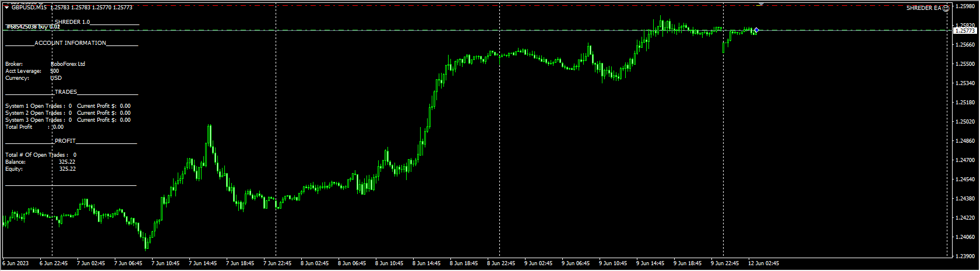Click the Equity 325.22 line
Image resolution: width=980 pixels, height=271 pixels.
coord(40,169)
